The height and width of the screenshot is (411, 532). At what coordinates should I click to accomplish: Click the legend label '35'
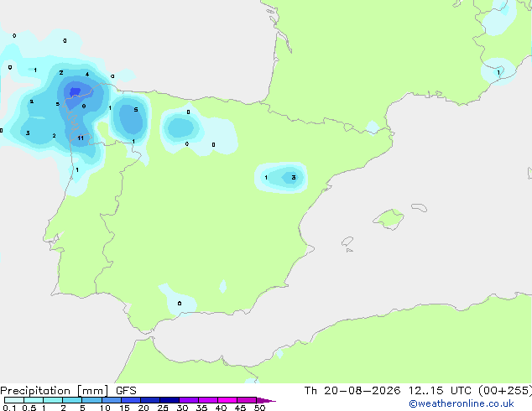(x=201, y=408)
